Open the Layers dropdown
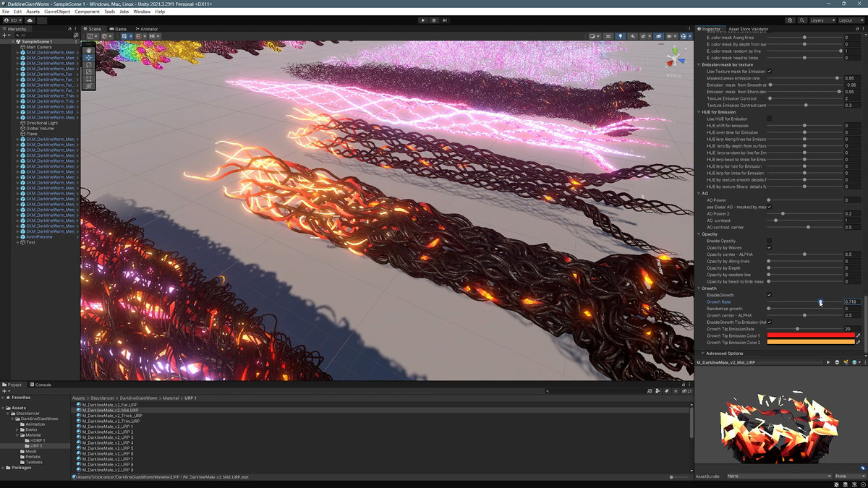Image resolution: width=868 pixels, height=488 pixels. (822, 20)
